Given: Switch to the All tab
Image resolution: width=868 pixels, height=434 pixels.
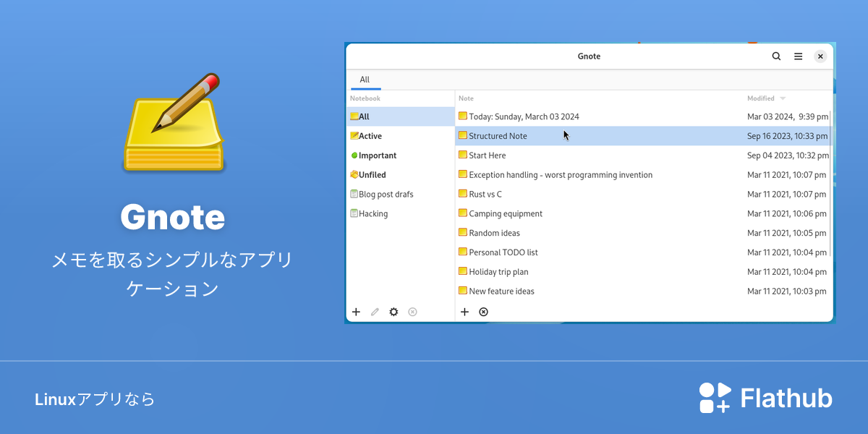Looking at the screenshot, I should tap(365, 80).
